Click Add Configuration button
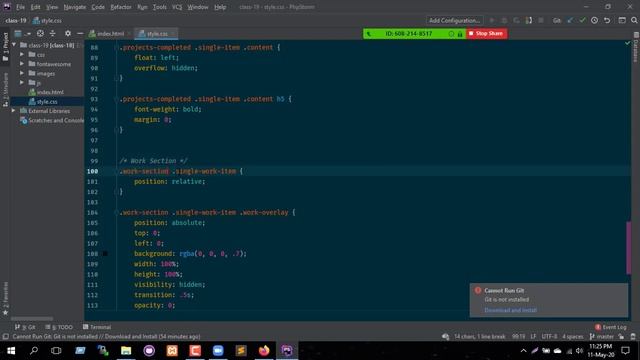 tap(454, 20)
